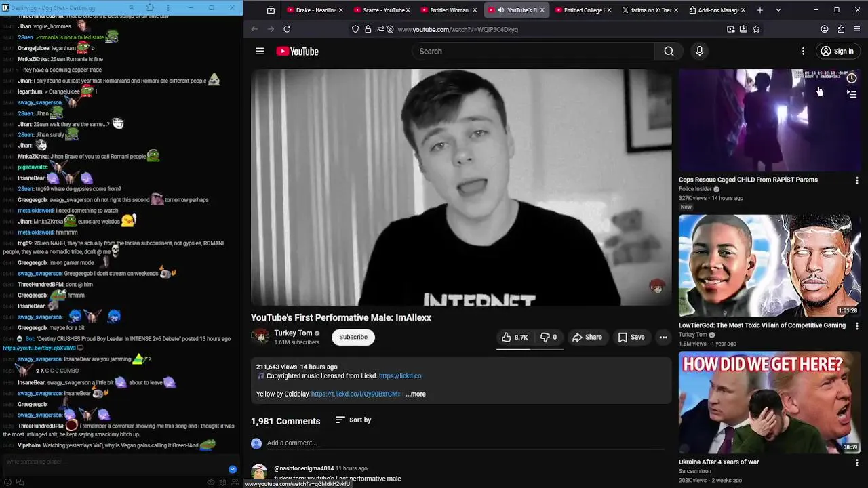The height and width of the screenshot is (488, 868).
Task: Open a new browser tab
Action: coord(759,10)
